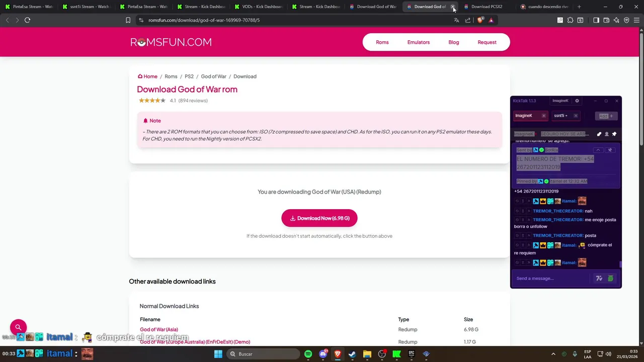The image size is (644, 362).
Task: Click the 894 reviews rating text
Action: click(193, 101)
